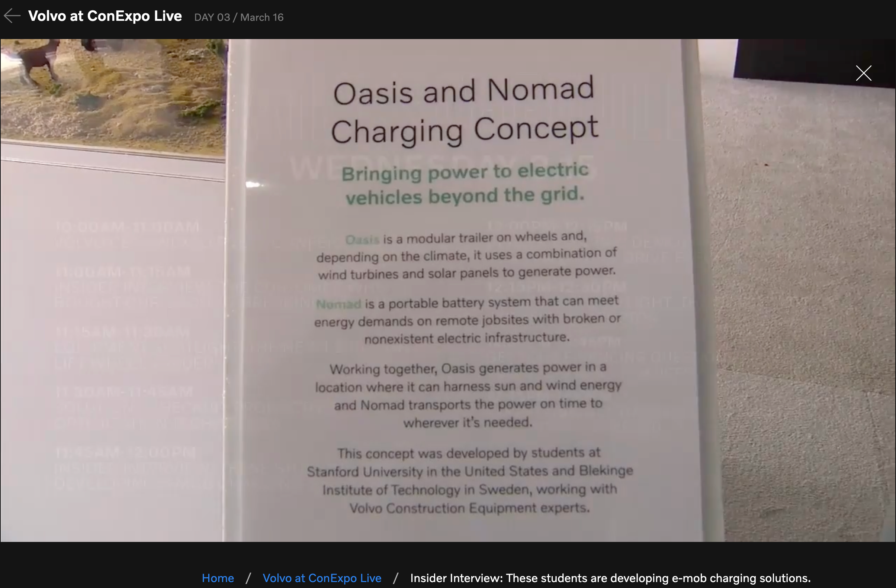
Task: Go back using the left arrow icon
Action: pyautogui.click(x=12, y=16)
